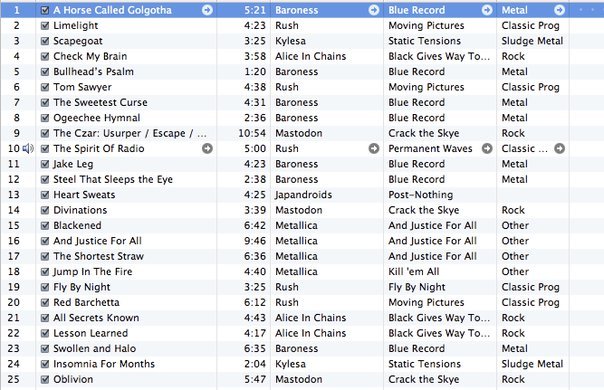Select Other genre in Blackened row
The image size is (604, 390).
515,225
